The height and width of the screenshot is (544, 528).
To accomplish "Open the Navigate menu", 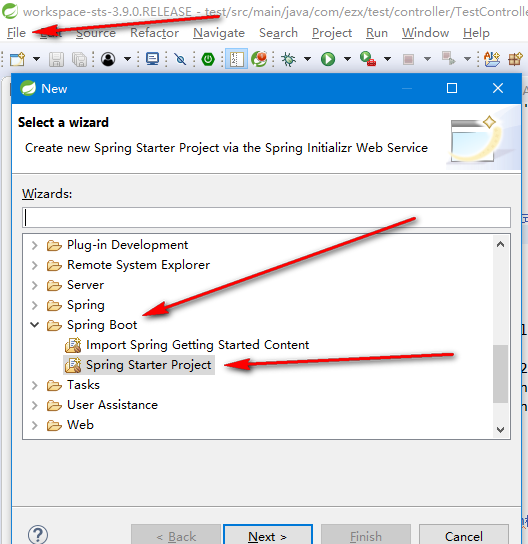I will click(219, 33).
